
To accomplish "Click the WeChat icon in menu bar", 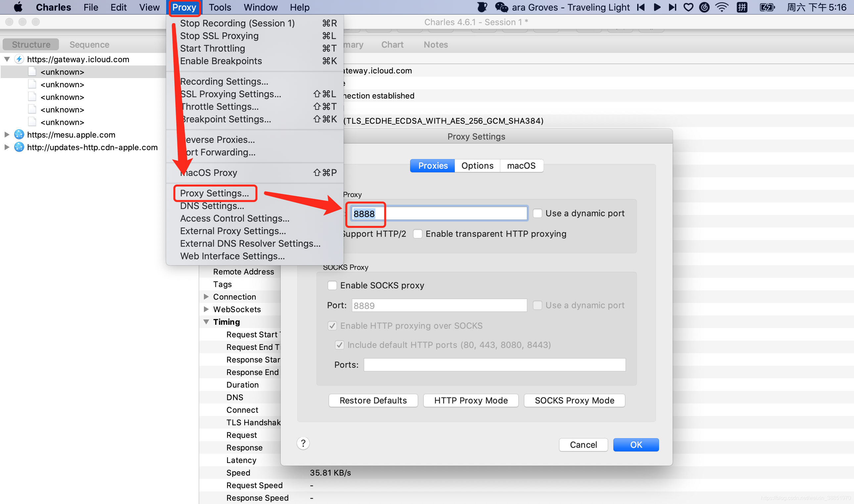I will (x=501, y=7).
